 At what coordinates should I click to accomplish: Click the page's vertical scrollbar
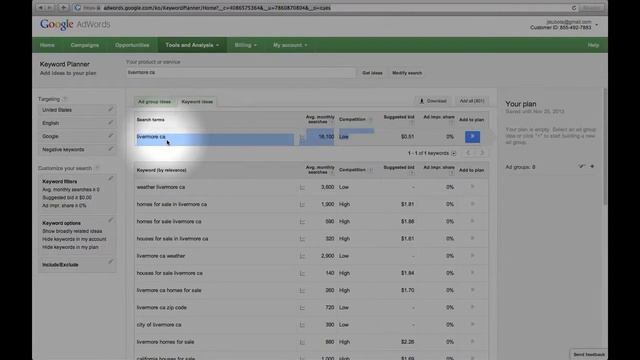[605, 147]
